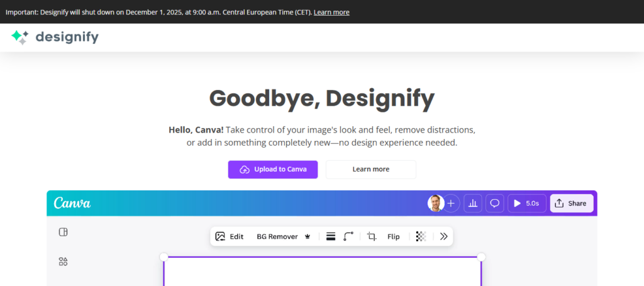Click the Canva logo in the preview

click(72, 203)
